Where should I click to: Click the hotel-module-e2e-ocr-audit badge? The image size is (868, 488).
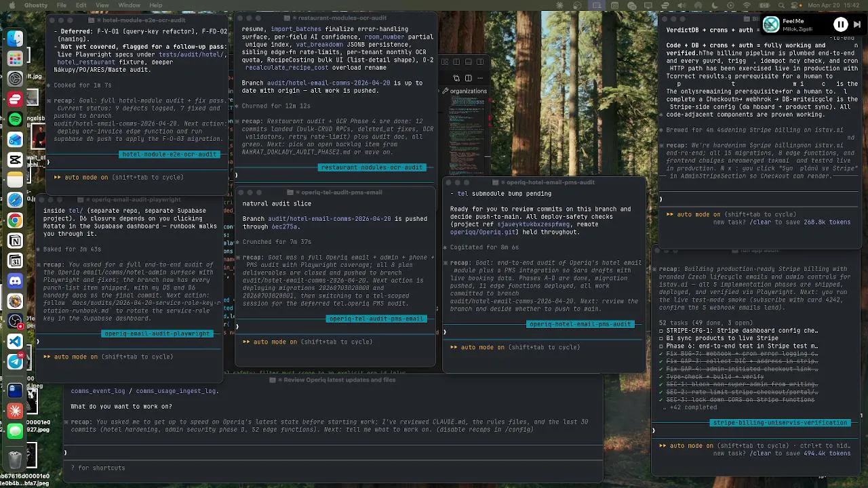coord(170,154)
